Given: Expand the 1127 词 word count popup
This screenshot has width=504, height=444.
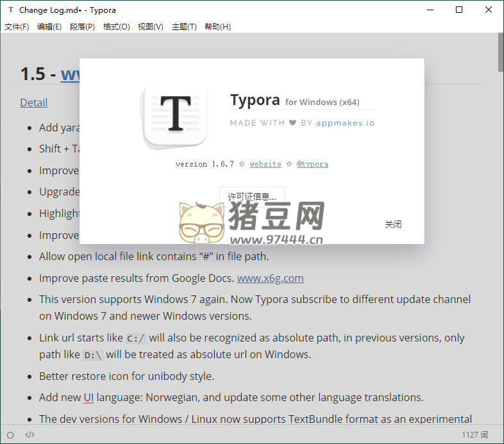Looking at the screenshot, I should [x=475, y=435].
